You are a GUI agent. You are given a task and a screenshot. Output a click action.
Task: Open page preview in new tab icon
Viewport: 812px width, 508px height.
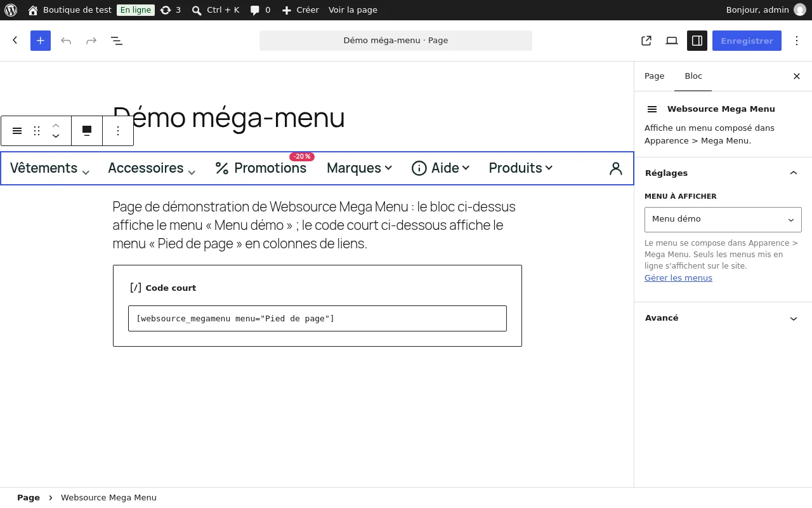coord(646,41)
